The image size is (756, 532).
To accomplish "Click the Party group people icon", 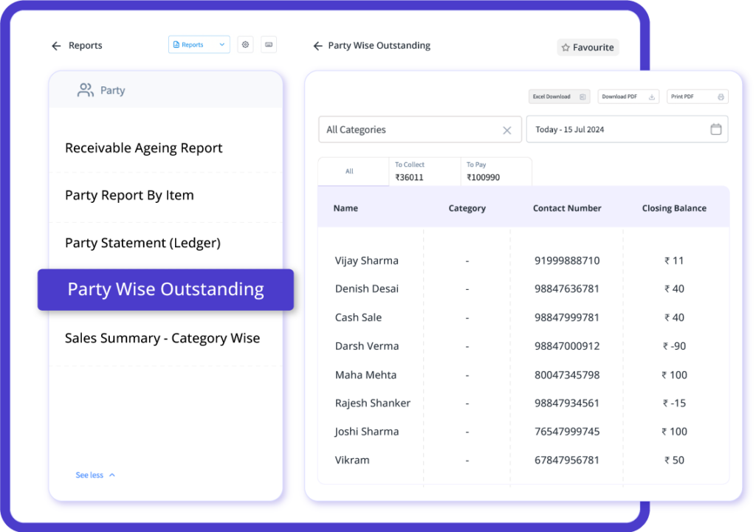I will coord(86,90).
